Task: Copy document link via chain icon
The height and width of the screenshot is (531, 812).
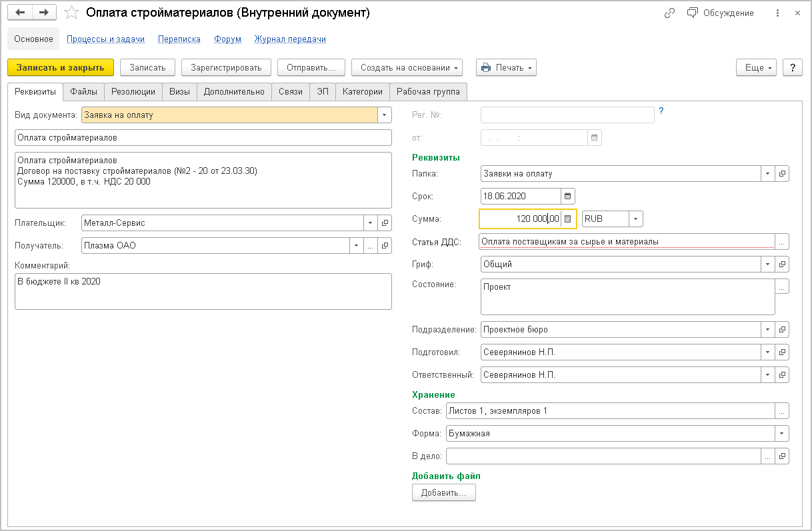Action: coord(669,13)
